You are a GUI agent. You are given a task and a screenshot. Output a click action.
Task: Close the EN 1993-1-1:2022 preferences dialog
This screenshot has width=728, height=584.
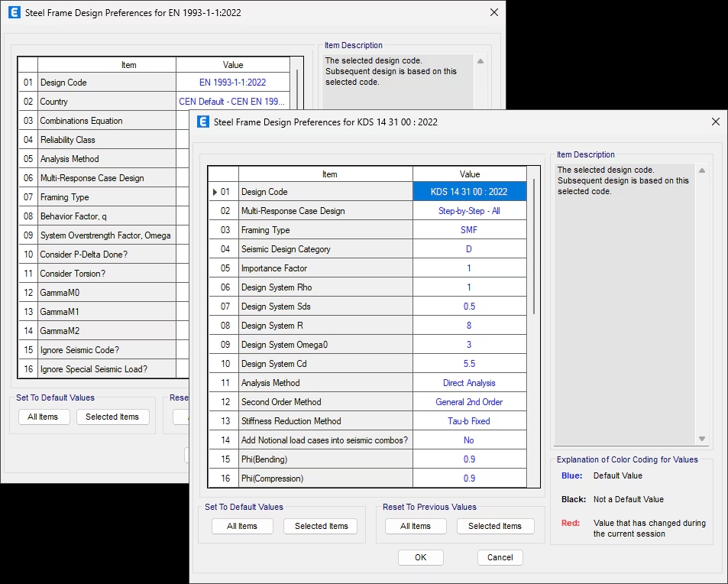click(494, 13)
